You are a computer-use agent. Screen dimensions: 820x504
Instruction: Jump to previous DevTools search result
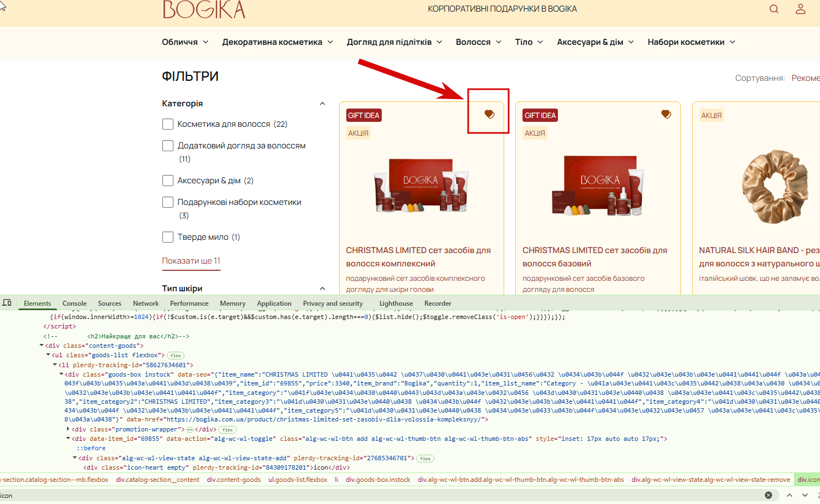click(790, 495)
